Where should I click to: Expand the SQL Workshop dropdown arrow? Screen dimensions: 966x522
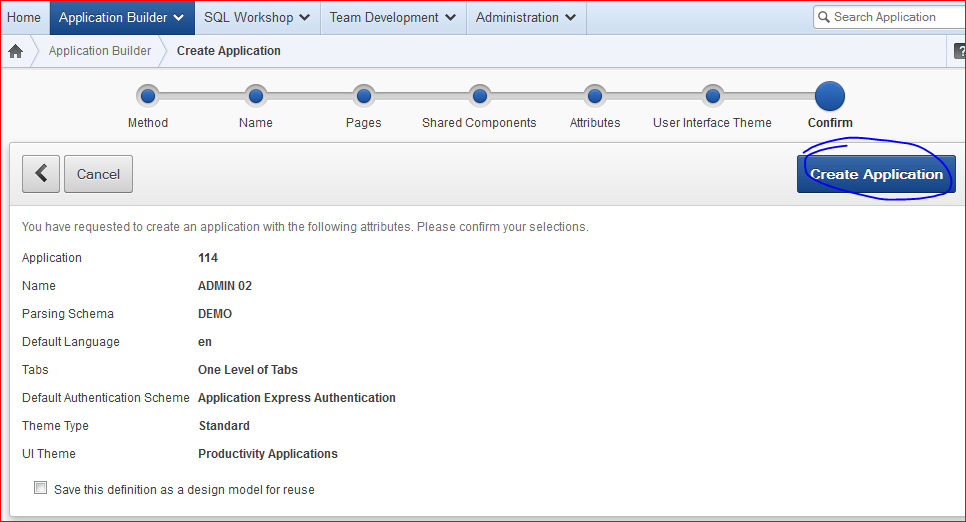click(304, 18)
